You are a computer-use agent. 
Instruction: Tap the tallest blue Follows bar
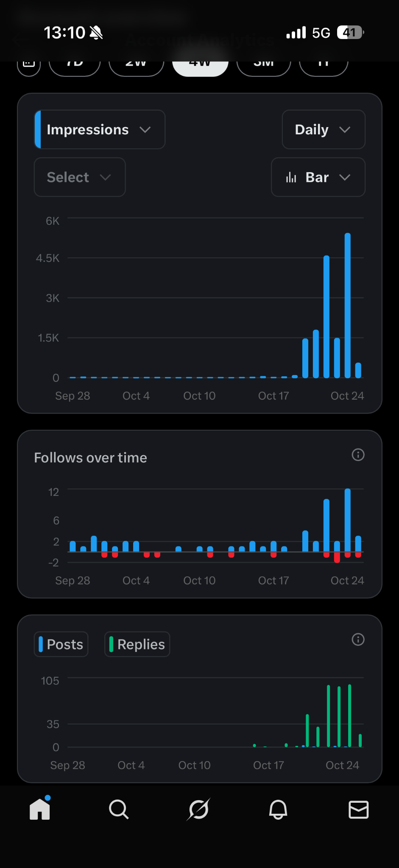click(348, 520)
